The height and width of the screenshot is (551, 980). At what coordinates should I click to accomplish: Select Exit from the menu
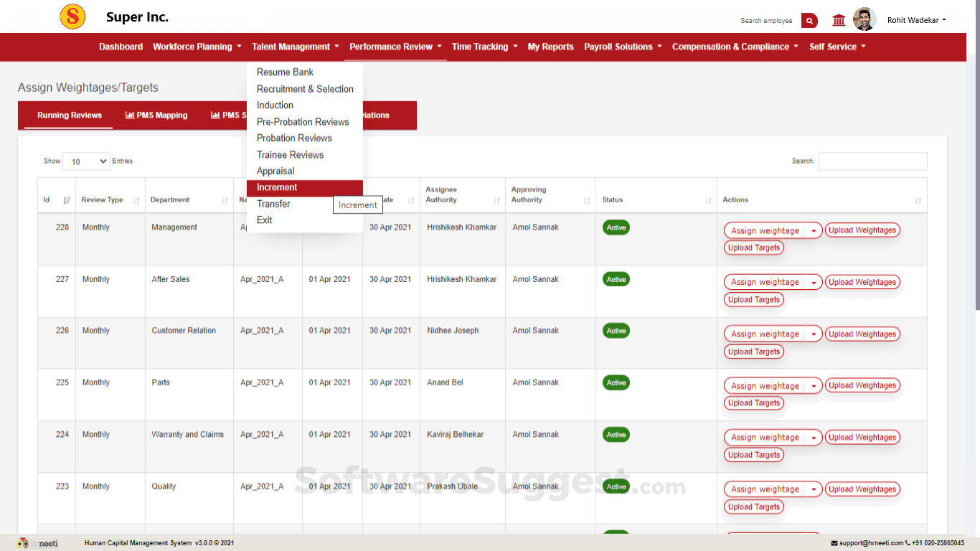tap(305, 220)
